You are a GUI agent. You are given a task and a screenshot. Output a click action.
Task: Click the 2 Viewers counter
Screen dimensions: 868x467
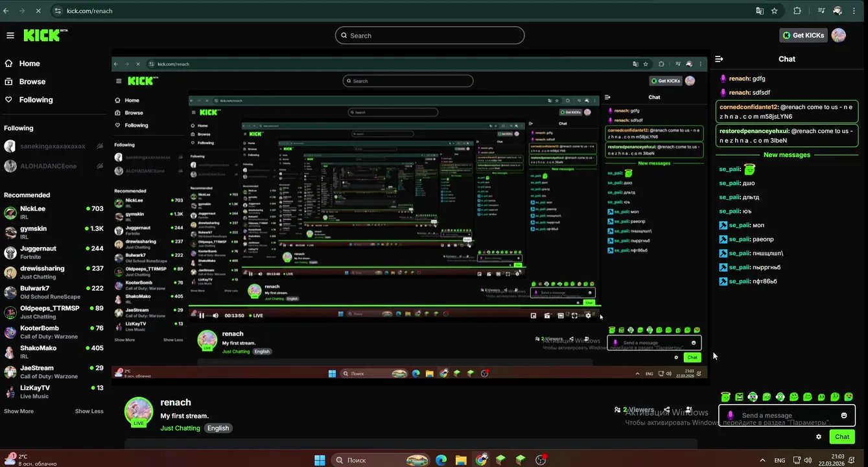click(634, 410)
